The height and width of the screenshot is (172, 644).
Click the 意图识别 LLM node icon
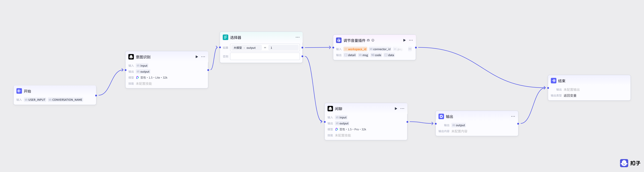click(x=131, y=57)
